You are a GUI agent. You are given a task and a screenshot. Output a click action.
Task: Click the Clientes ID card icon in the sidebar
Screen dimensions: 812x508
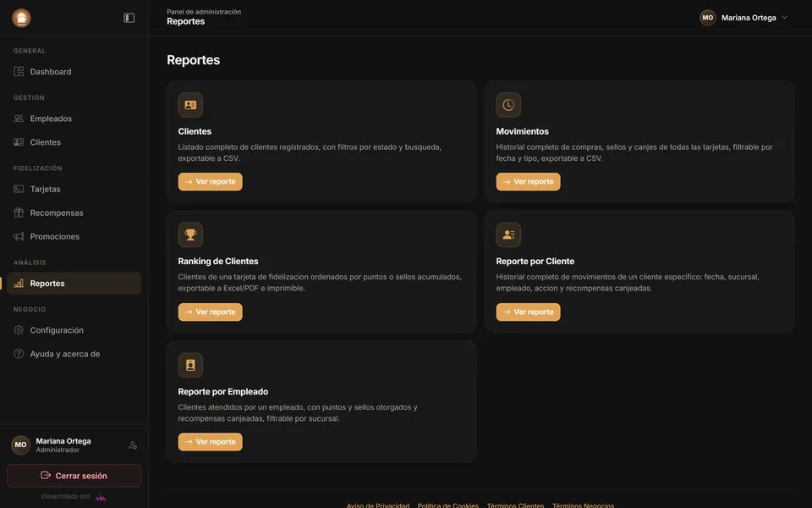19,142
